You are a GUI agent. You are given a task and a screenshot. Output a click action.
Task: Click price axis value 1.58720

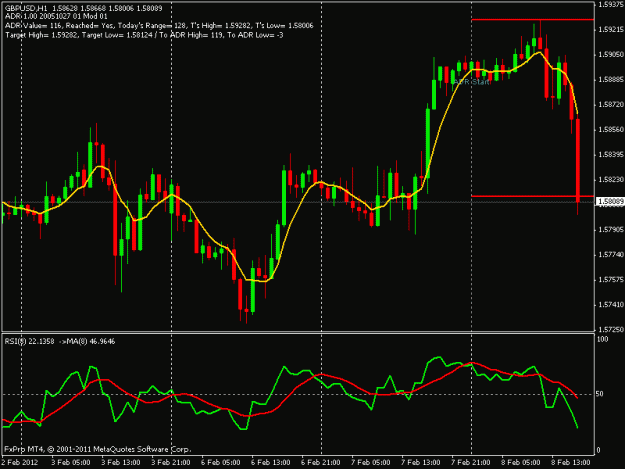pos(611,105)
